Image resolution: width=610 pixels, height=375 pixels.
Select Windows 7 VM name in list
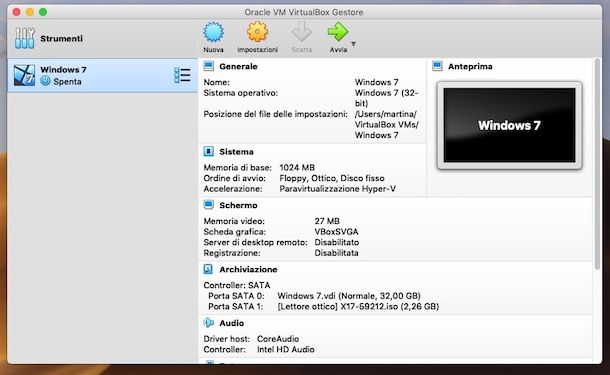[x=63, y=70]
